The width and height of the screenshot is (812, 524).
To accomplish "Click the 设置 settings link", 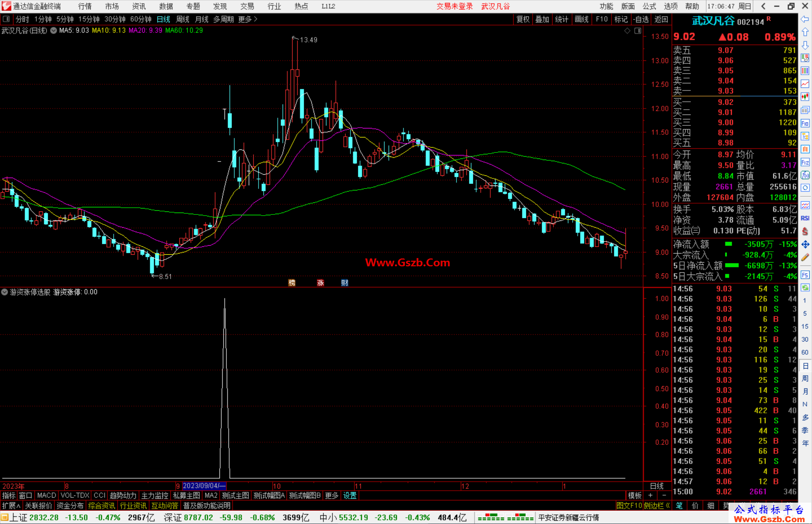I will coord(350,495).
